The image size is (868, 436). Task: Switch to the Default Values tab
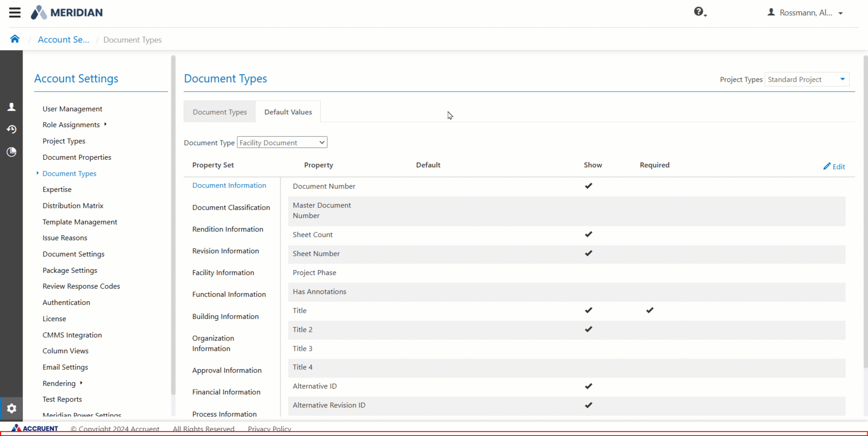pyautogui.click(x=288, y=111)
